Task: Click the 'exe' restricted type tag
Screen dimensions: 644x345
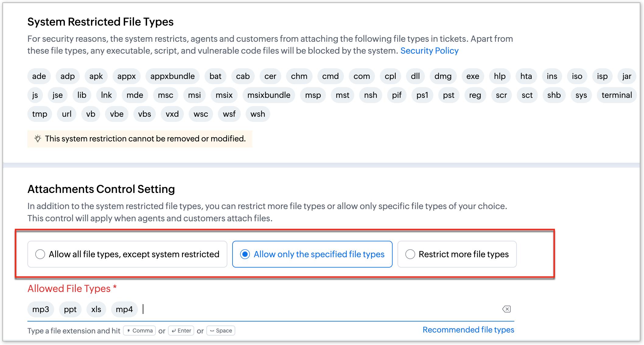Action: point(473,76)
